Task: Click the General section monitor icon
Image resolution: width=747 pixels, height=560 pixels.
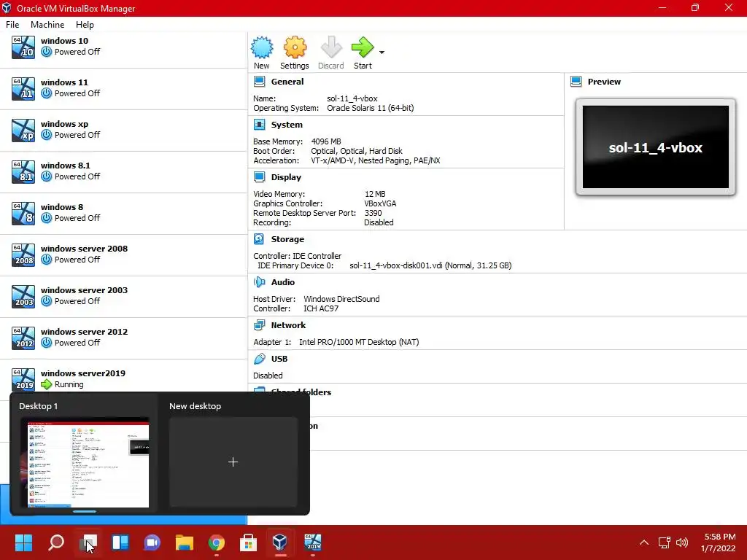Action: [x=259, y=82]
